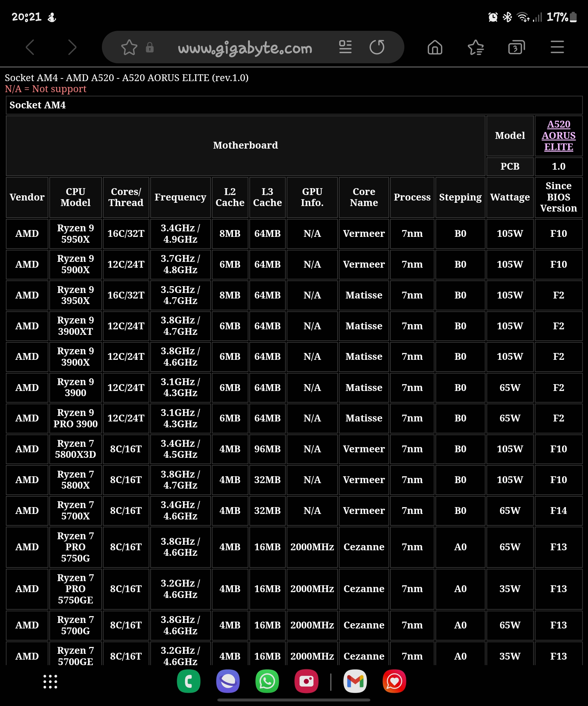The image size is (588, 706).
Task: Select the '96MB' L3 cache cell
Action: (x=267, y=449)
